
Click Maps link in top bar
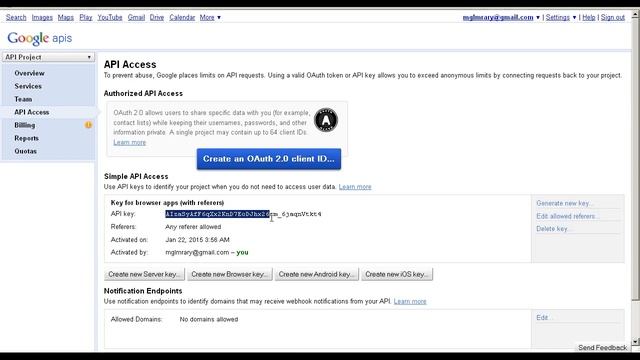pos(66,18)
